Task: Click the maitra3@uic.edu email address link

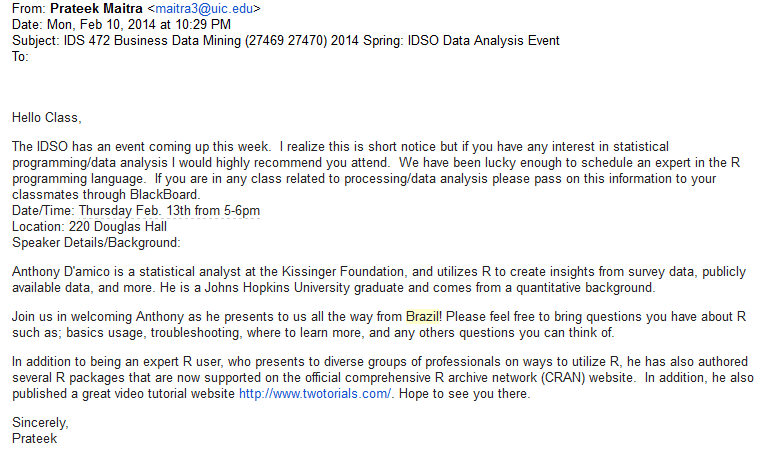Action: (208, 9)
